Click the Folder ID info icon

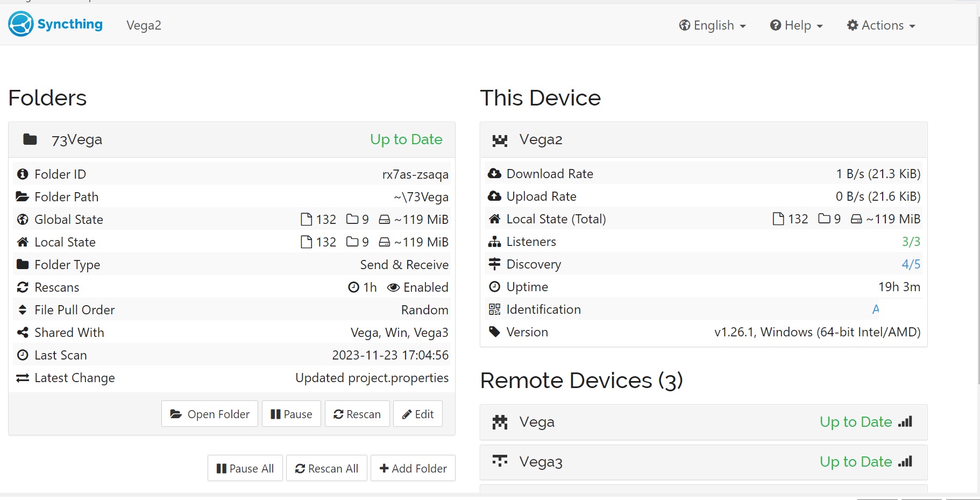click(23, 174)
